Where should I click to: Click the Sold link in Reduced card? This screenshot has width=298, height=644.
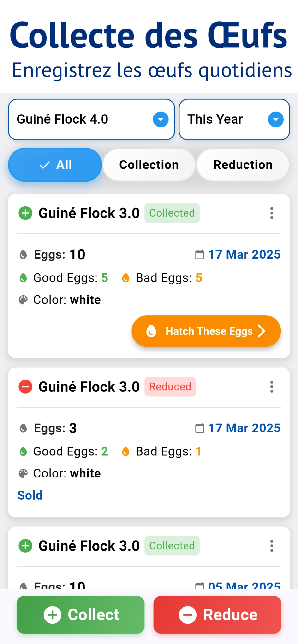(x=30, y=495)
